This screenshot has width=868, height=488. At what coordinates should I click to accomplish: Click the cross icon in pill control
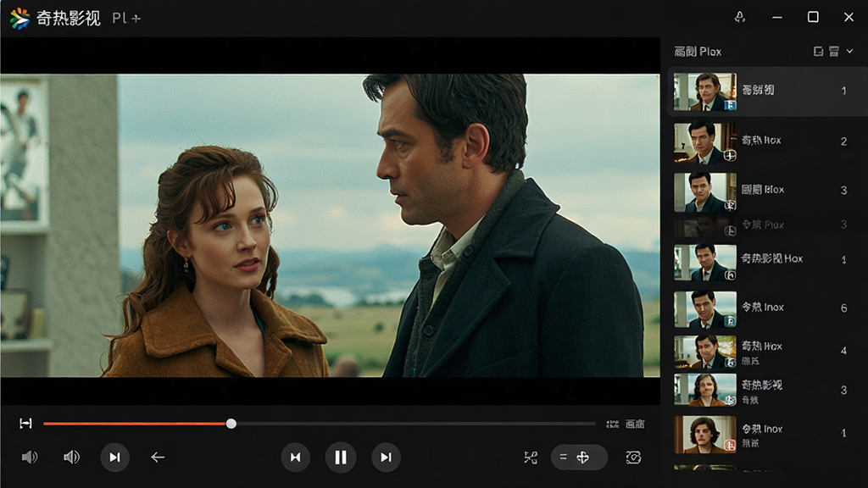(x=583, y=457)
